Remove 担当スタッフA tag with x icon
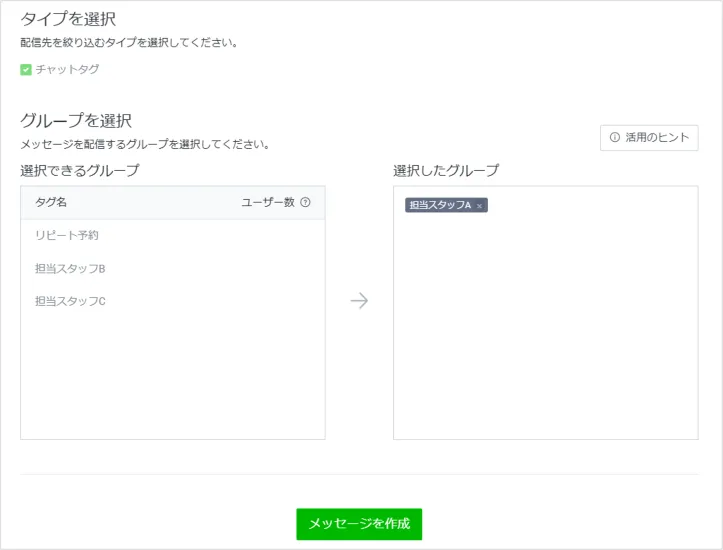Viewport: 723px width, 550px height. click(480, 206)
